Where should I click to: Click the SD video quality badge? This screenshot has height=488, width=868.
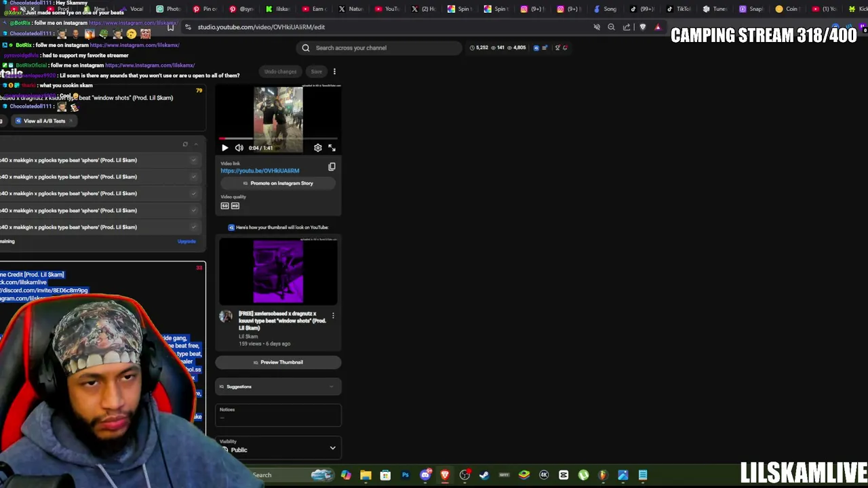pyautogui.click(x=224, y=205)
